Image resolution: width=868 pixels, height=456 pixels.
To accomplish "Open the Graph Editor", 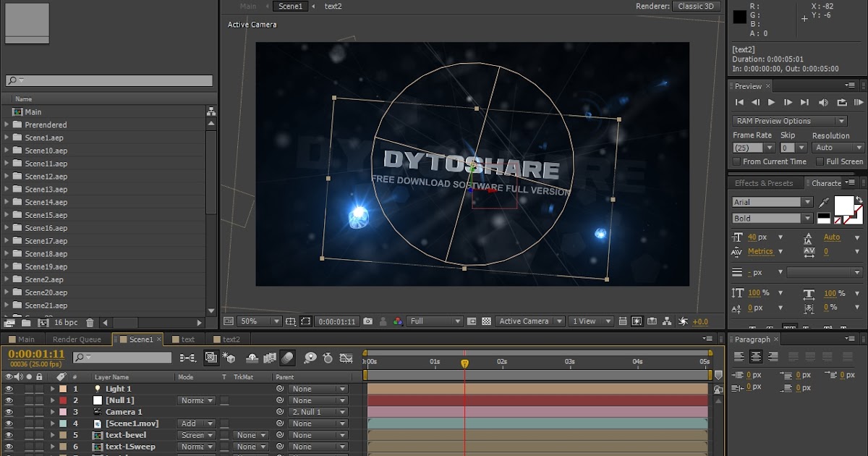I will pyautogui.click(x=346, y=358).
